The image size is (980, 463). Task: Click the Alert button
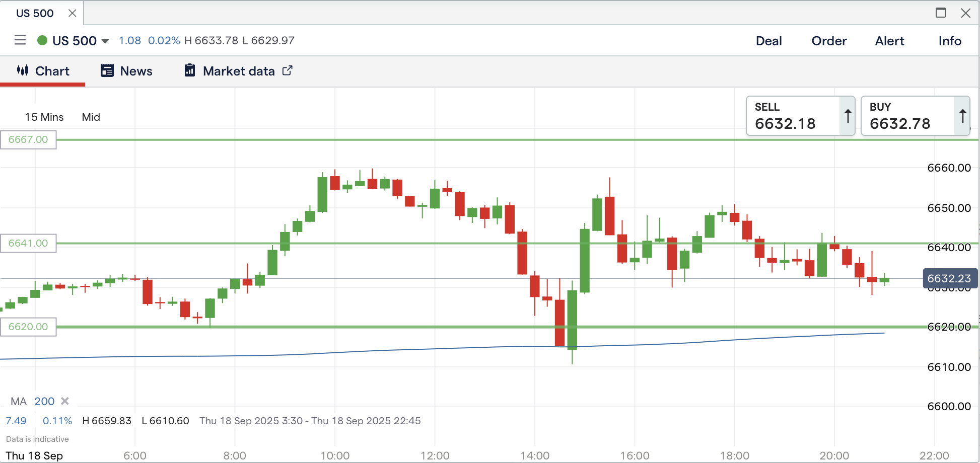point(889,41)
